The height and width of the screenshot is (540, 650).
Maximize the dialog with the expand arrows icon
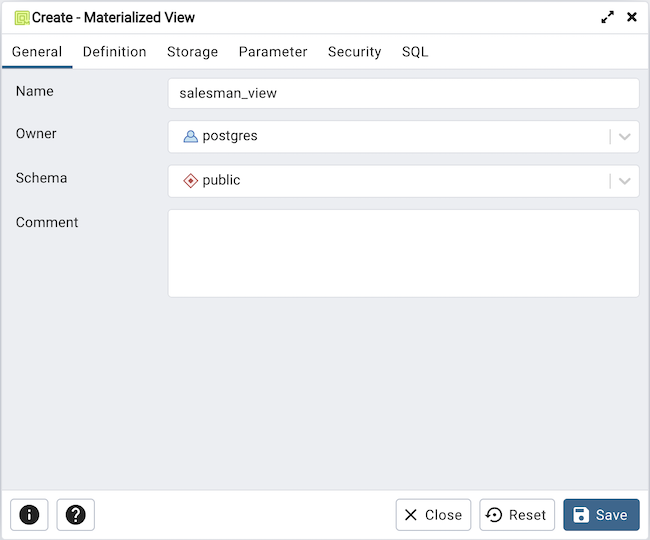click(x=607, y=17)
